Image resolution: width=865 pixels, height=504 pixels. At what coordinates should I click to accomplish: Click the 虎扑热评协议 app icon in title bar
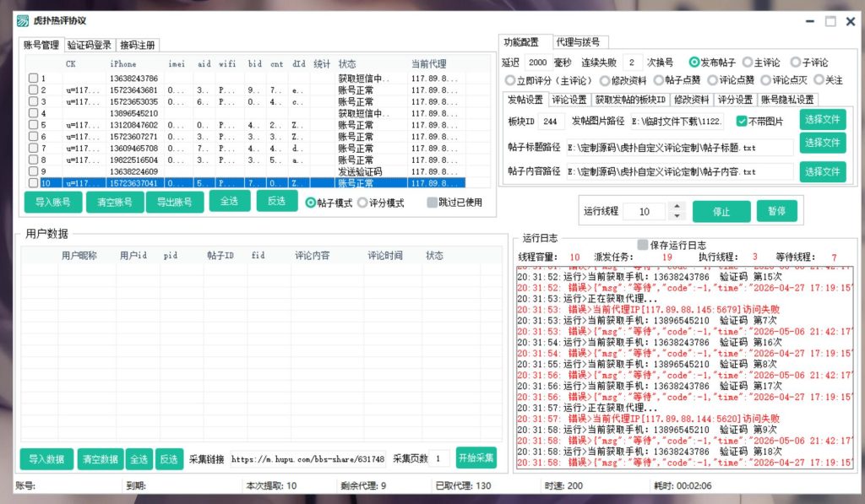23,21
